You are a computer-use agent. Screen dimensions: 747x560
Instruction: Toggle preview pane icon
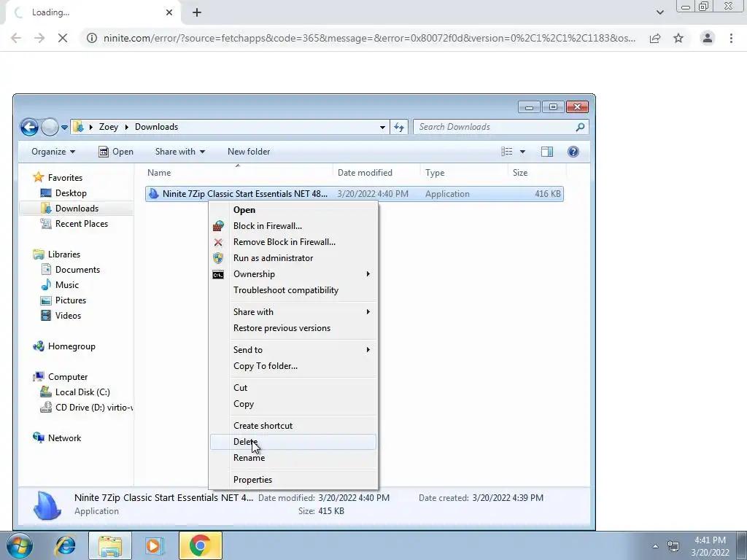coord(547,152)
